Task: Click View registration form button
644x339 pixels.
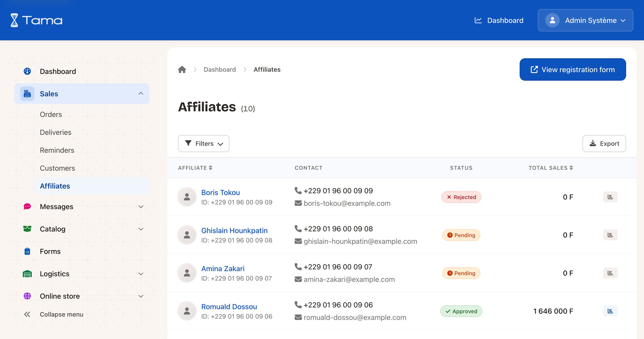Action: 573,70
